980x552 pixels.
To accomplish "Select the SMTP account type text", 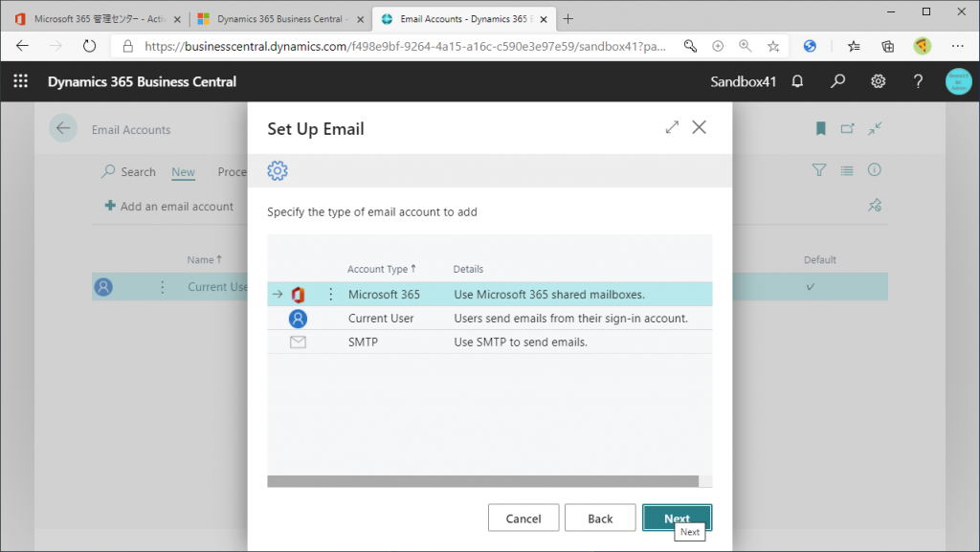I will click(363, 342).
